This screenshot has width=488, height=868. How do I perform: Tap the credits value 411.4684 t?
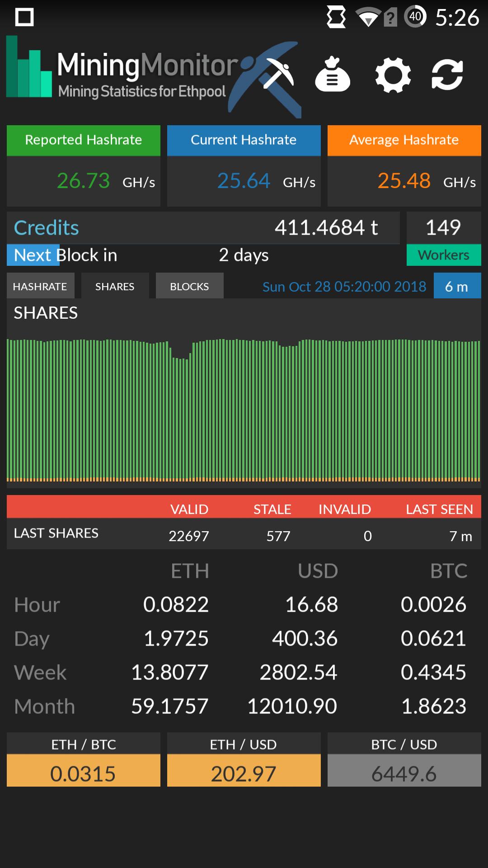coord(326,227)
